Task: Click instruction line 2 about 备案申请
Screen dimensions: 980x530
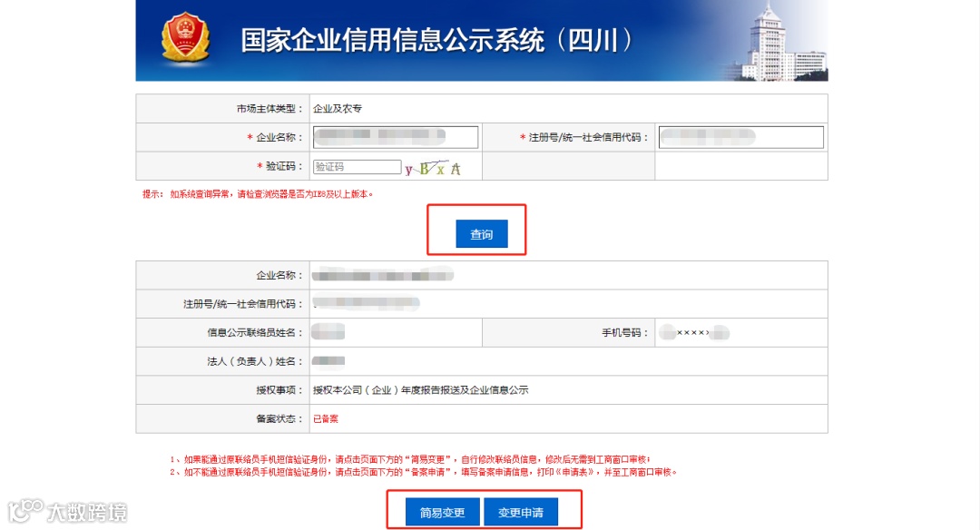Action: (423, 472)
